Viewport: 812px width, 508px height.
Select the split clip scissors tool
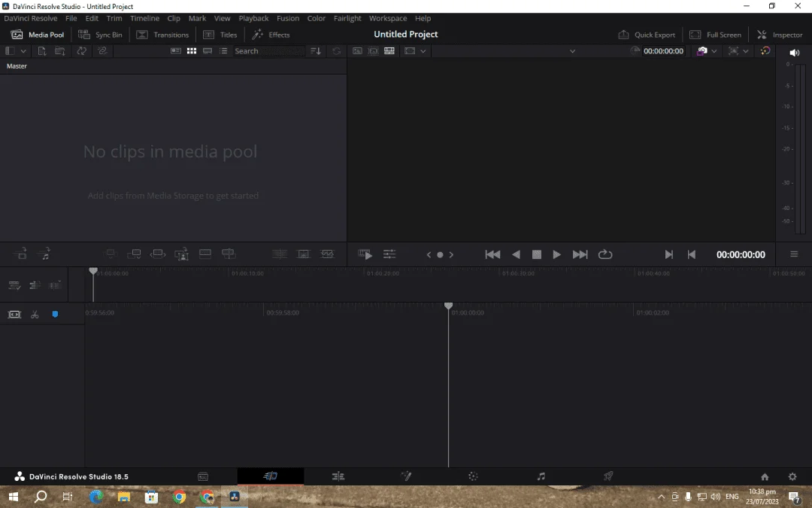tap(35, 314)
